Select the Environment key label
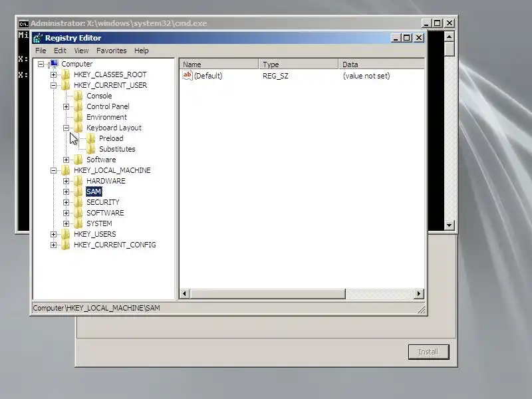 pos(106,118)
